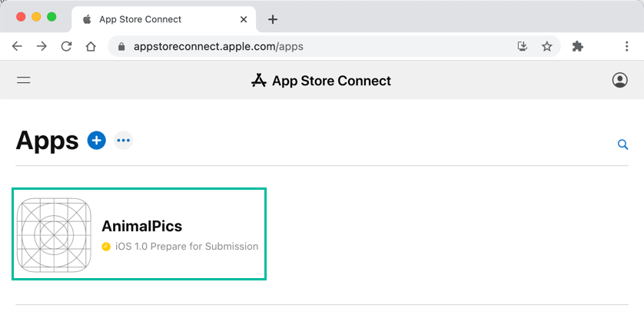Open the more options ellipsis button beside Apps

123,141
